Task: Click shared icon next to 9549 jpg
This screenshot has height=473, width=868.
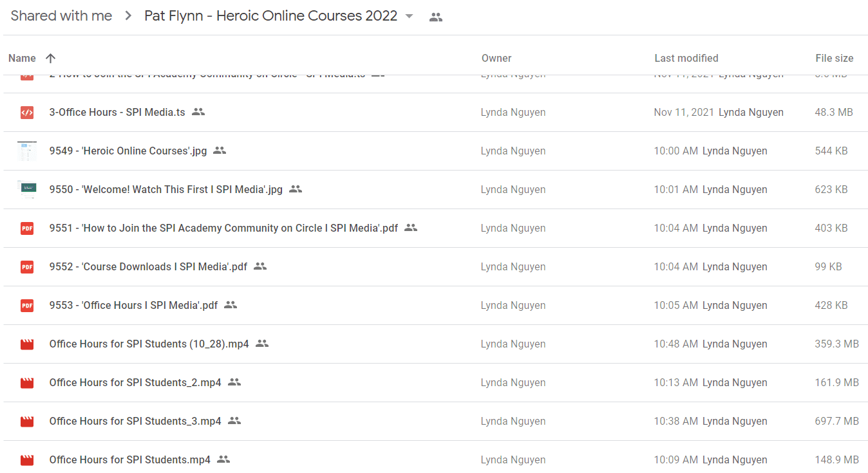Action: coord(220,151)
